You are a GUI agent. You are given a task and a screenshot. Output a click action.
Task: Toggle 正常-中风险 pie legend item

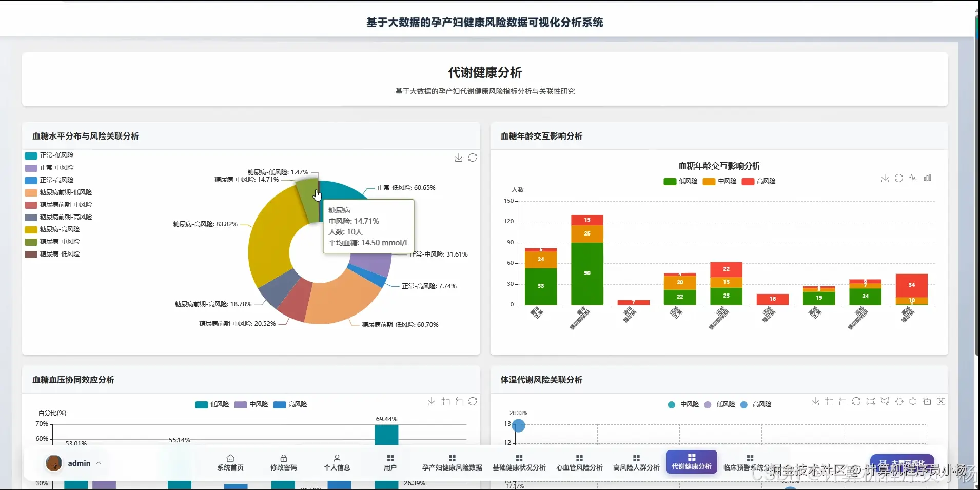49,168
